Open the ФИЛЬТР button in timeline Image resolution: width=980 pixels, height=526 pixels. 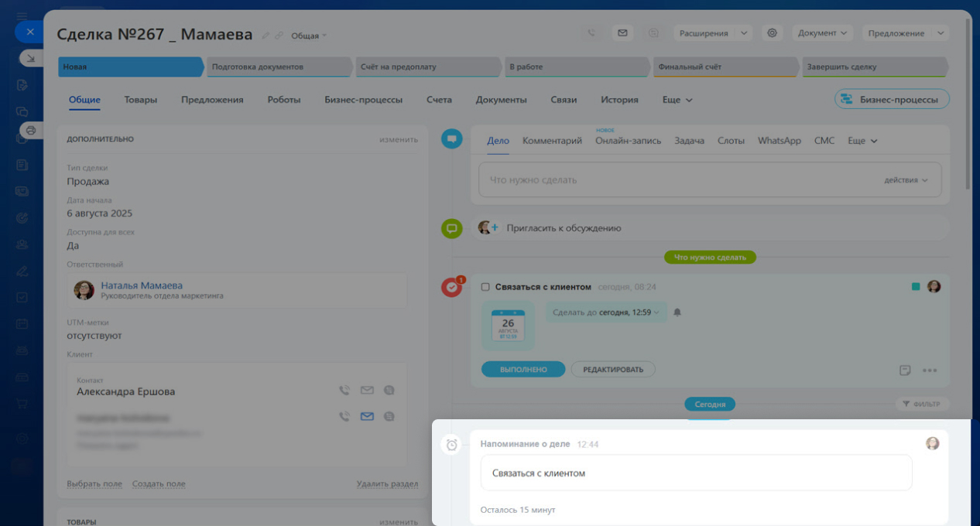coord(922,404)
